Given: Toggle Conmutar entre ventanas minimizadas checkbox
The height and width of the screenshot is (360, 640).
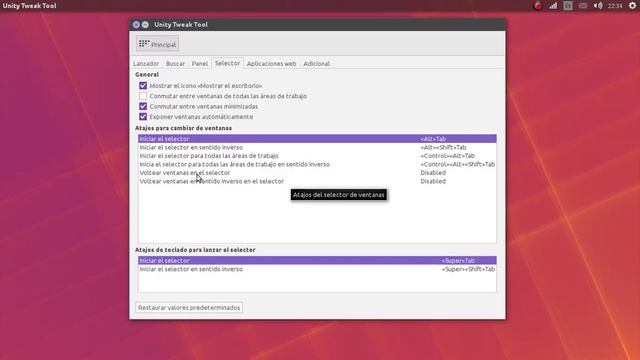Looking at the screenshot, I should (143, 106).
